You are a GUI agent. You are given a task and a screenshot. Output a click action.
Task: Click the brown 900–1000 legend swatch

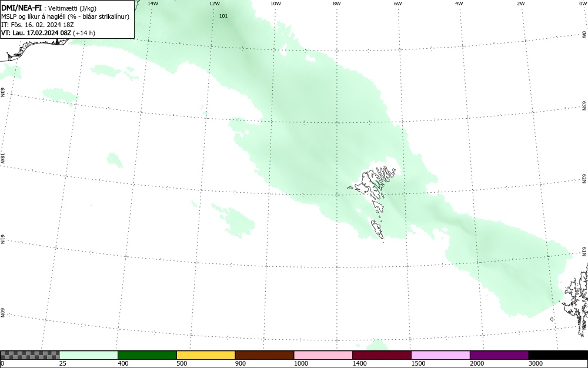pyautogui.click(x=265, y=355)
